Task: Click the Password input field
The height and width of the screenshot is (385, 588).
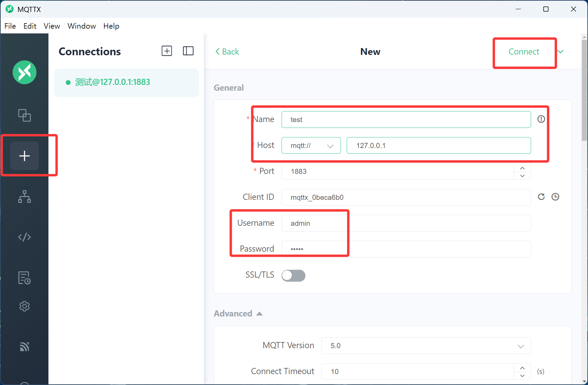Action: coord(406,249)
